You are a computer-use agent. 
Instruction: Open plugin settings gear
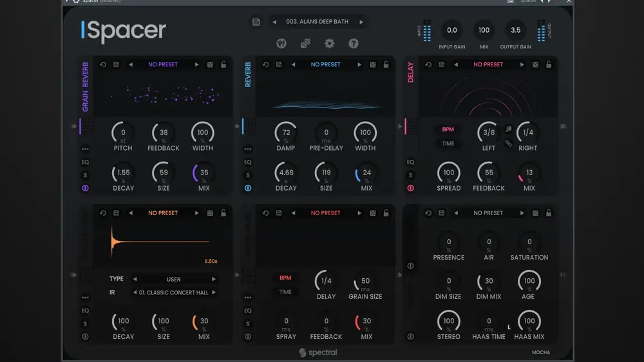329,43
